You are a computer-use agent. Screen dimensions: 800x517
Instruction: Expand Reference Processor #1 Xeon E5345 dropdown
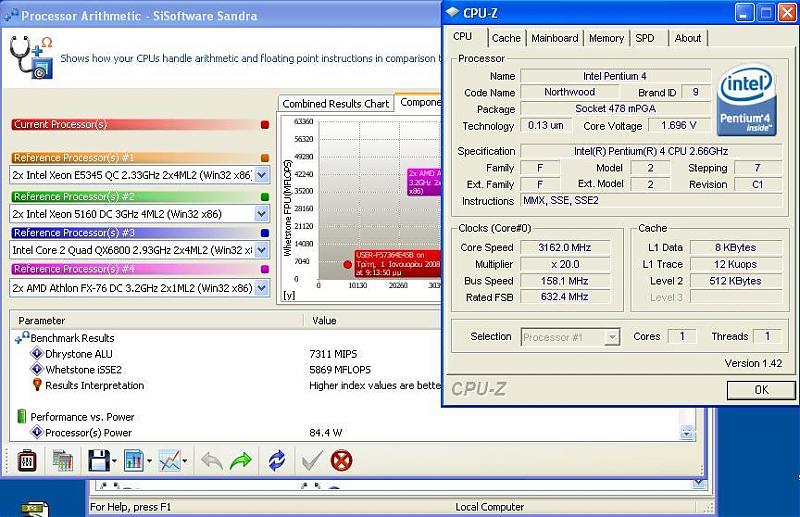coord(261,175)
